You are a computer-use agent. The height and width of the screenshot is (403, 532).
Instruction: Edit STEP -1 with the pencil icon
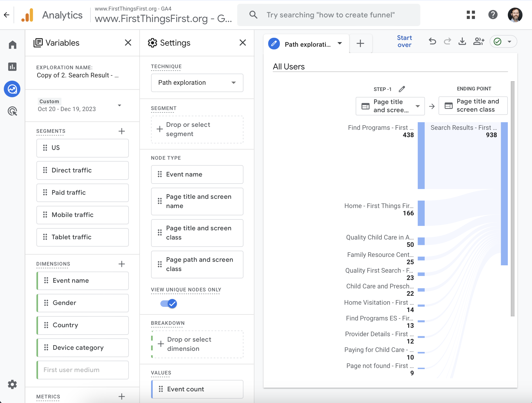pos(402,89)
